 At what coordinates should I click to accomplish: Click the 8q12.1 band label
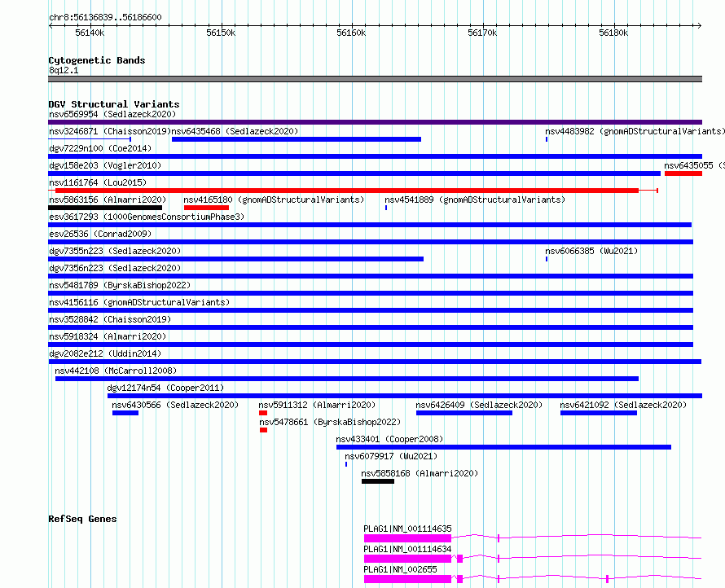pyautogui.click(x=64, y=70)
